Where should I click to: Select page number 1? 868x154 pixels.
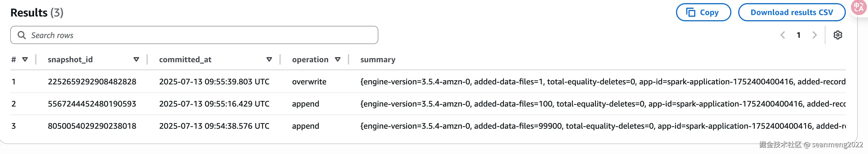(x=798, y=35)
